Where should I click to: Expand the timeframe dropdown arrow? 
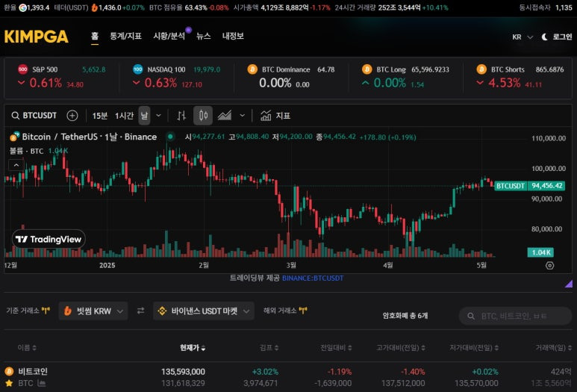[158, 116]
